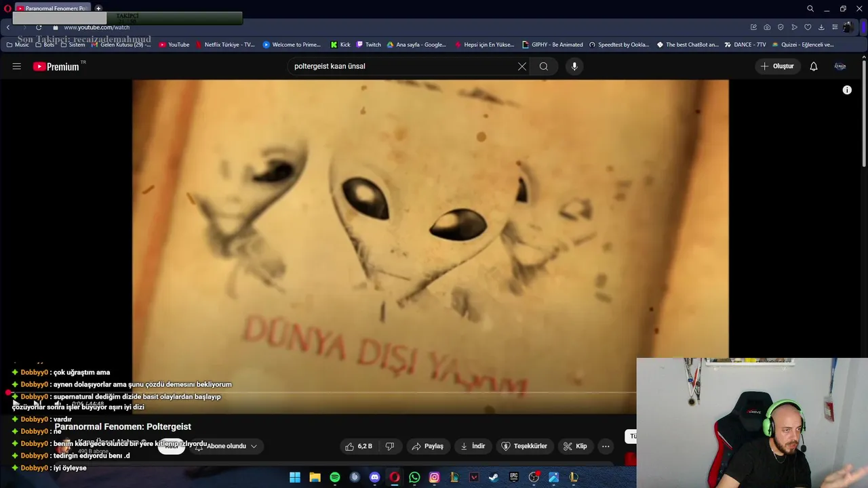
Task: Open Discord from taskbar
Action: tap(375, 477)
